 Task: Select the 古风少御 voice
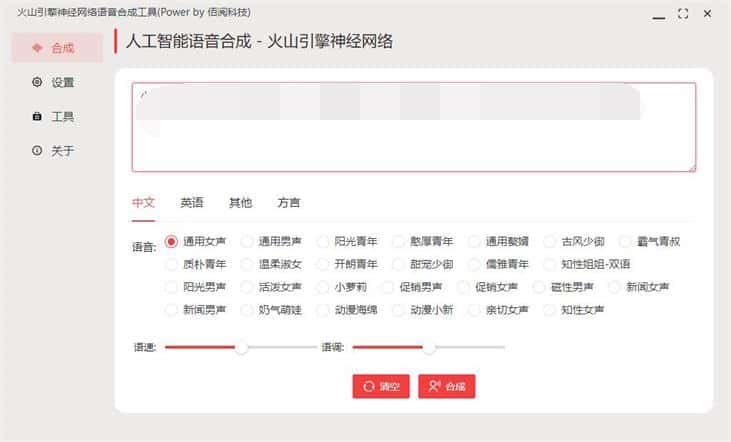[x=574, y=242]
